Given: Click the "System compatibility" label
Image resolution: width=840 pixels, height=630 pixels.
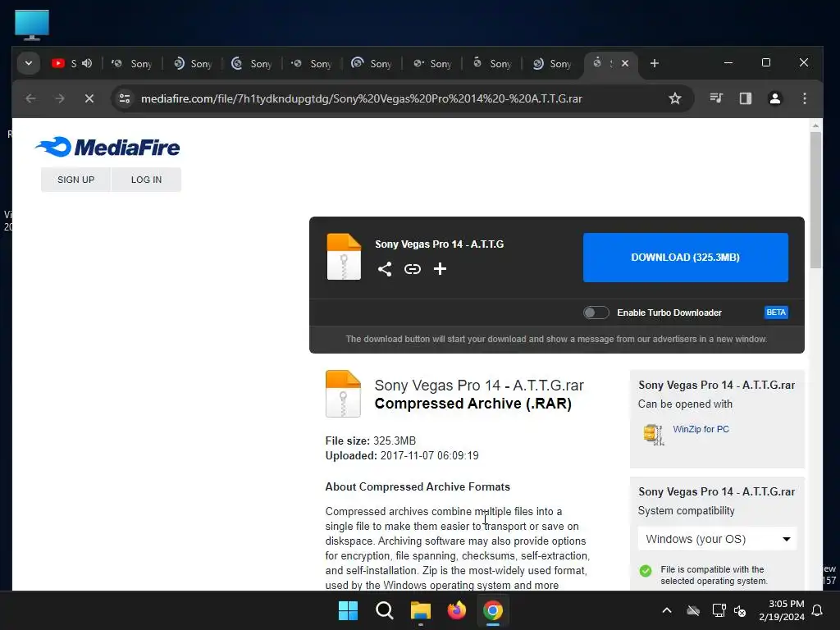Looking at the screenshot, I should click(x=686, y=510).
